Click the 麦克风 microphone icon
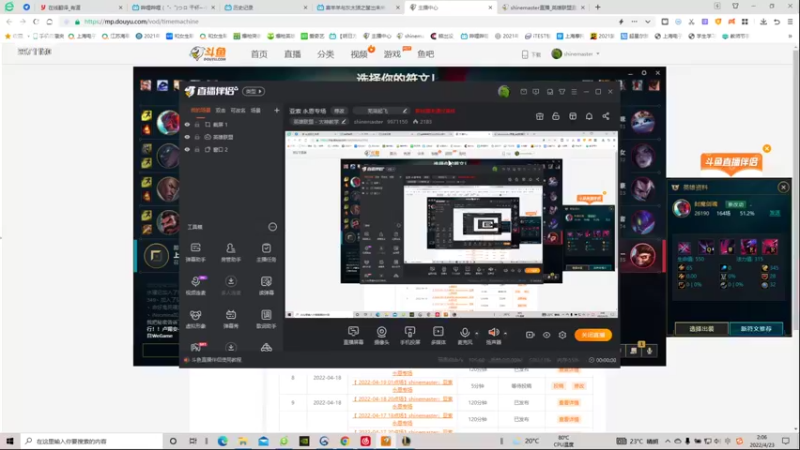 click(x=464, y=335)
